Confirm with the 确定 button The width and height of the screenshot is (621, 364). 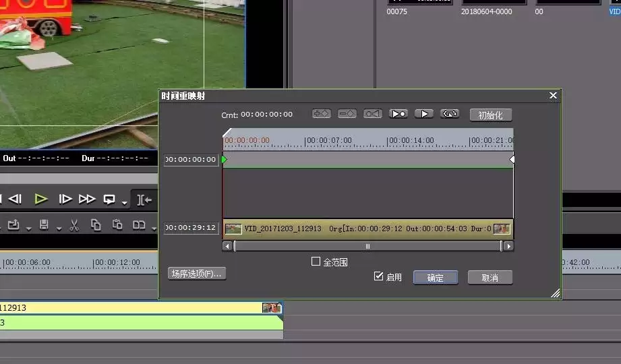pyautogui.click(x=436, y=278)
